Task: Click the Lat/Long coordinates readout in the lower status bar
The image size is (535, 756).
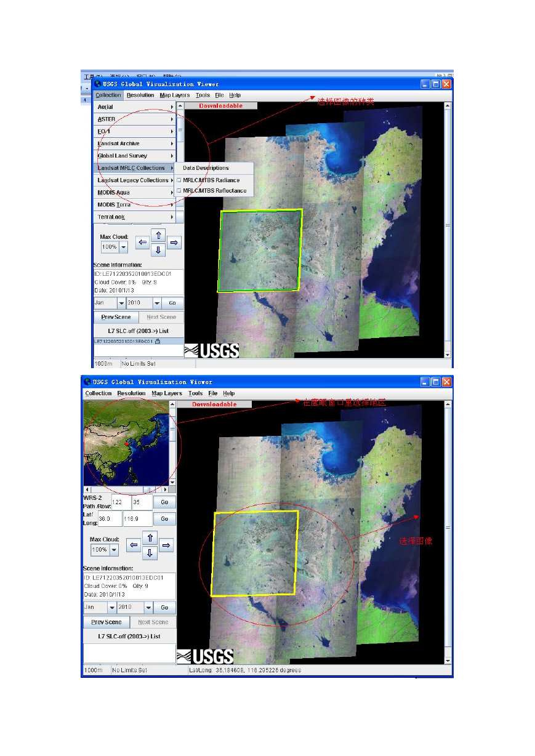Action: (245, 670)
